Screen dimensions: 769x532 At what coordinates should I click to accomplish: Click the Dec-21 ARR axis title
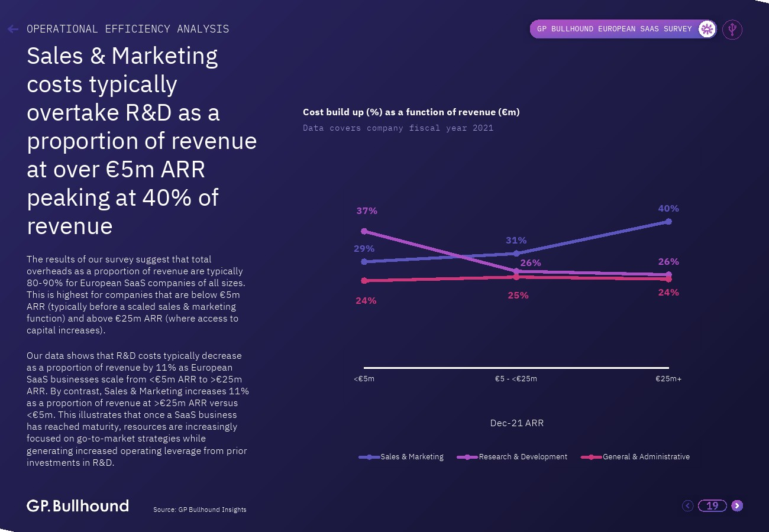click(x=517, y=423)
